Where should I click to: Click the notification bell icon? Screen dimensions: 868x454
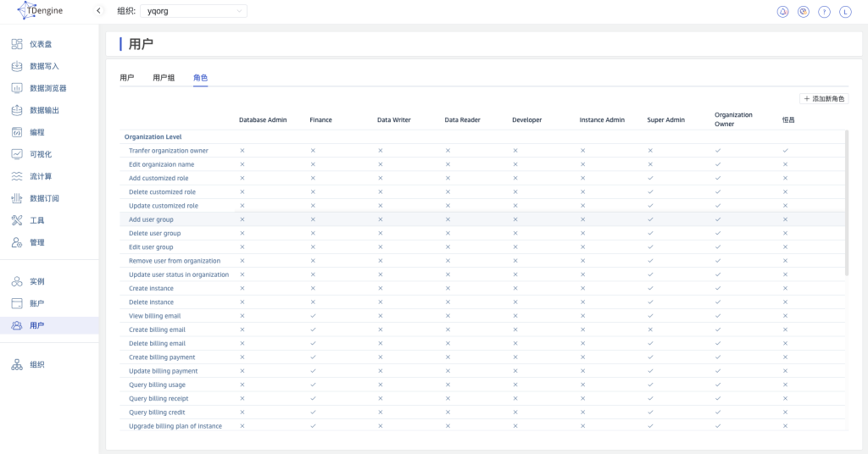coord(782,12)
